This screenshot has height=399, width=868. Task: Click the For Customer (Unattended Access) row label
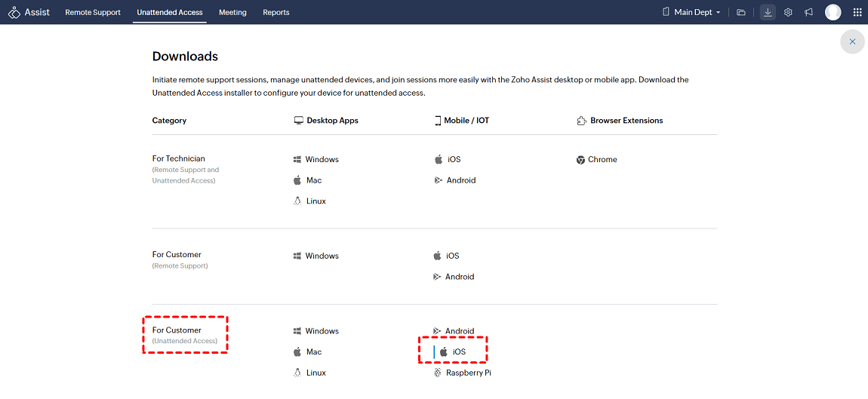pyautogui.click(x=185, y=335)
